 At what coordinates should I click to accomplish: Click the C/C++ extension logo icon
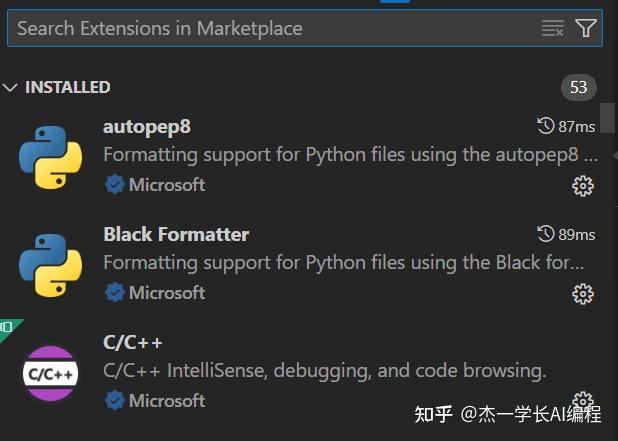click(x=50, y=373)
